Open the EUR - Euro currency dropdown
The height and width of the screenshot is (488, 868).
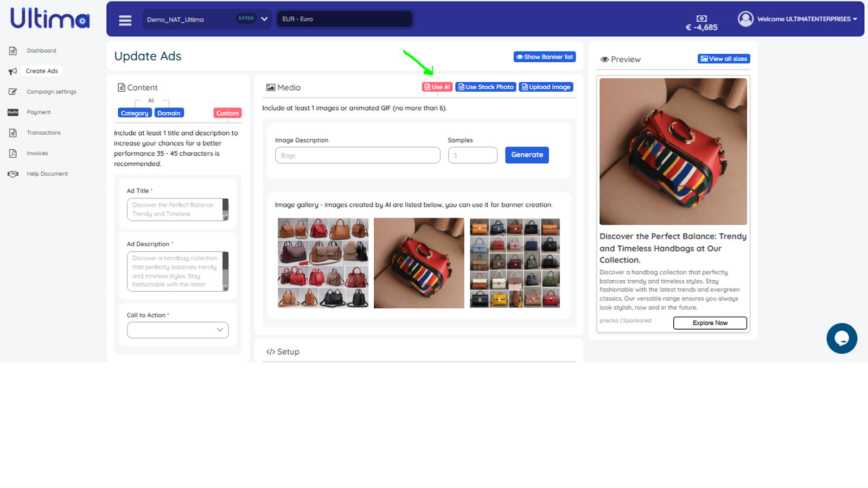pos(345,19)
